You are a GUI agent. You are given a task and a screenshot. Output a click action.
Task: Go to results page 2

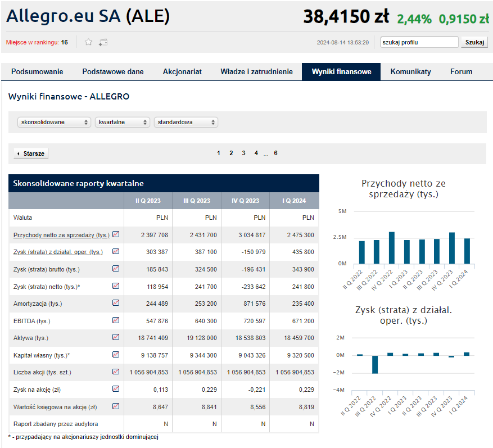tap(231, 153)
